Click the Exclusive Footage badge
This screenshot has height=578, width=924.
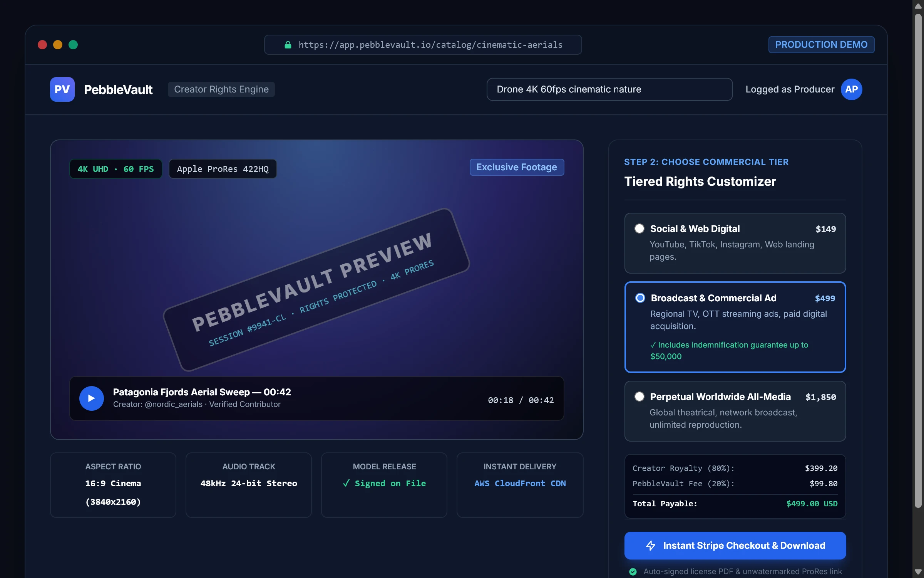(x=517, y=167)
